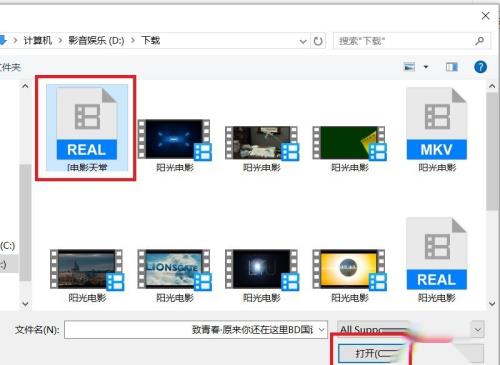Go to 计算机 in the breadcrumb
Image resolution: width=500 pixels, height=365 pixels.
[x=38, y=41]
